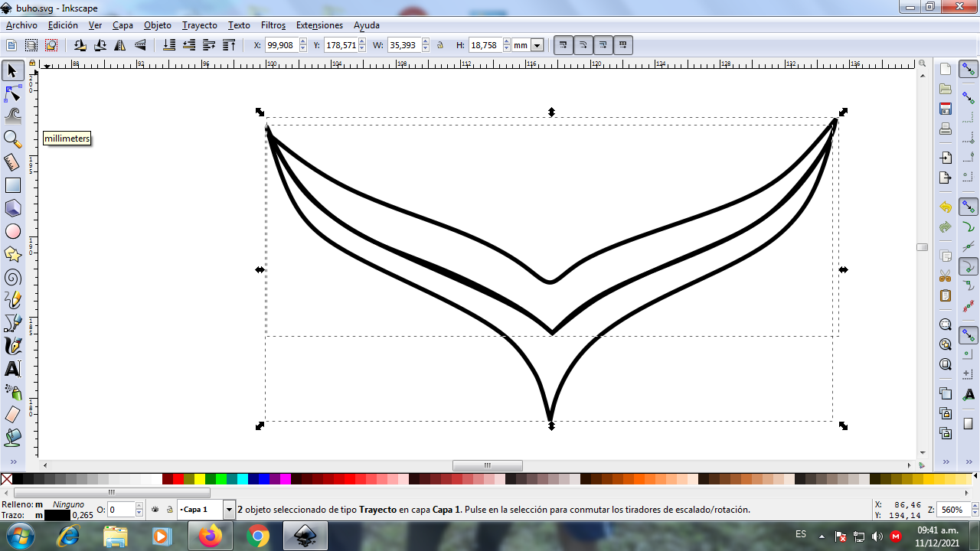
Task: Step the opacity O spinner arrows
Action: pyautogui.click(x=139, y=509)
